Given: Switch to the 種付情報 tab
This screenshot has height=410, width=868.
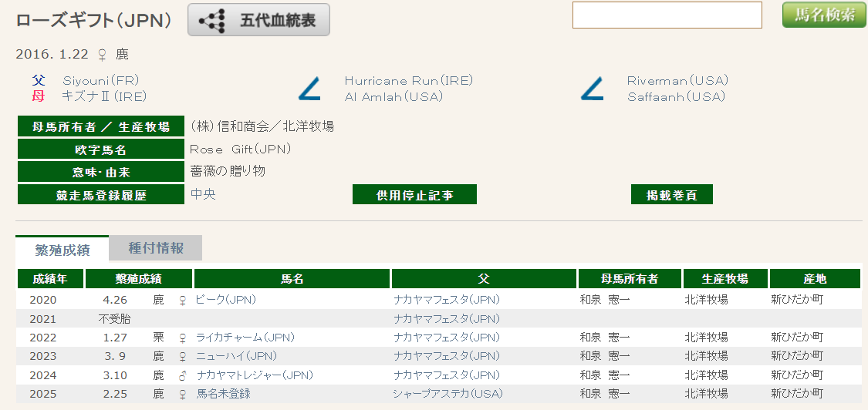Looking at the screenshot, I should click(x=156, y=248).
